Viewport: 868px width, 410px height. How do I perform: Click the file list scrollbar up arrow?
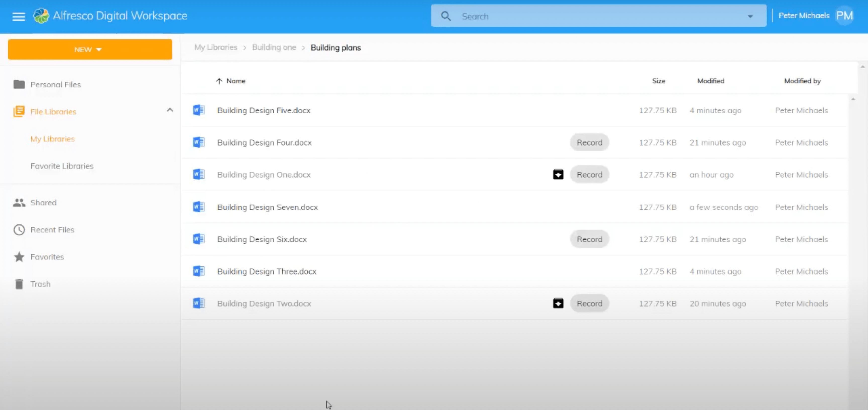point(853,99)
